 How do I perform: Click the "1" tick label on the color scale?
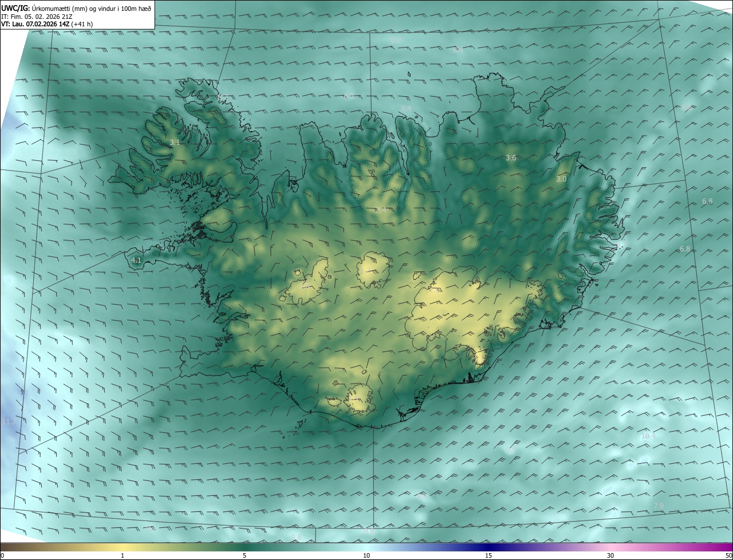point(123,555)
